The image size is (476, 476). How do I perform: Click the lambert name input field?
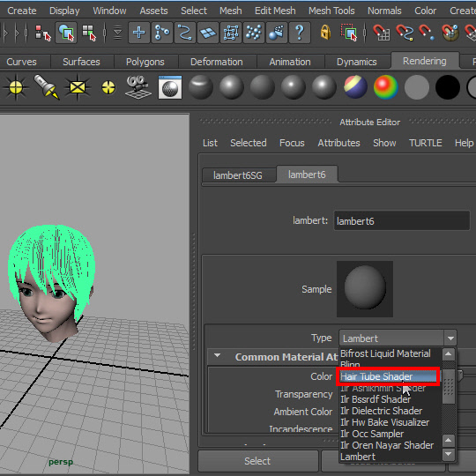402,220
